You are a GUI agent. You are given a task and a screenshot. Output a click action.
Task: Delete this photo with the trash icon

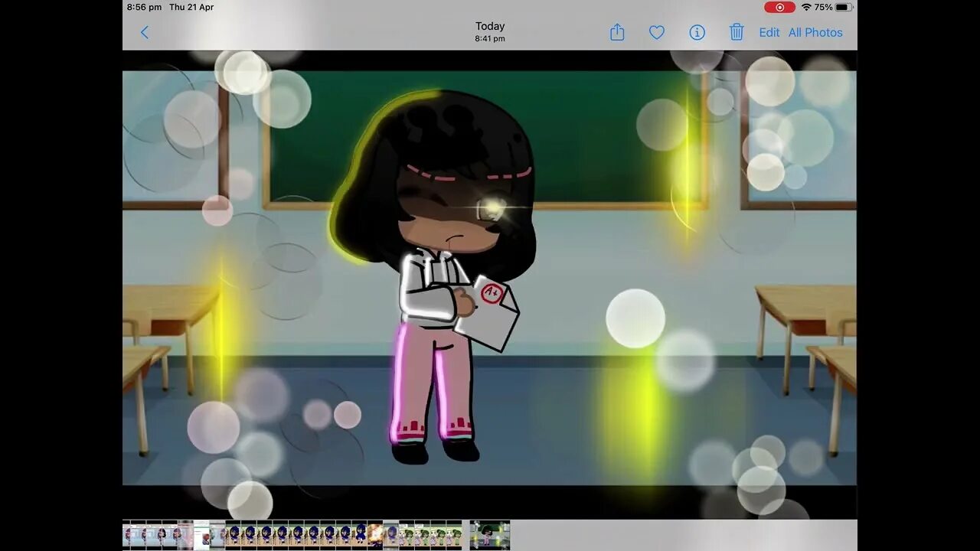[737, 32]
